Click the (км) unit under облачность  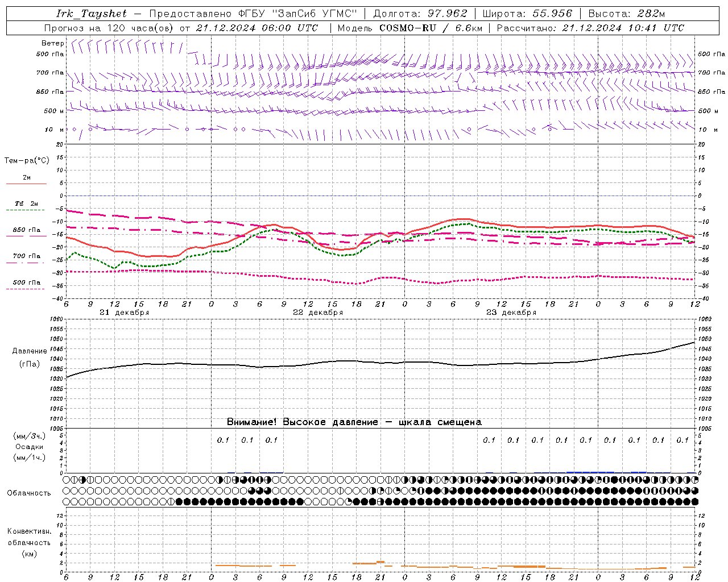29,554
